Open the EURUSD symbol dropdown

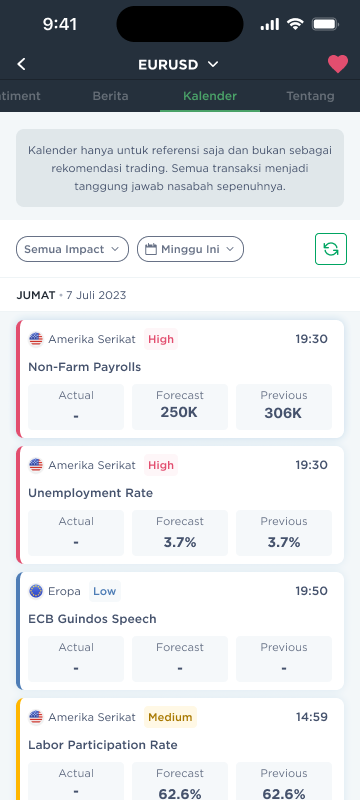tap(178, 65)
